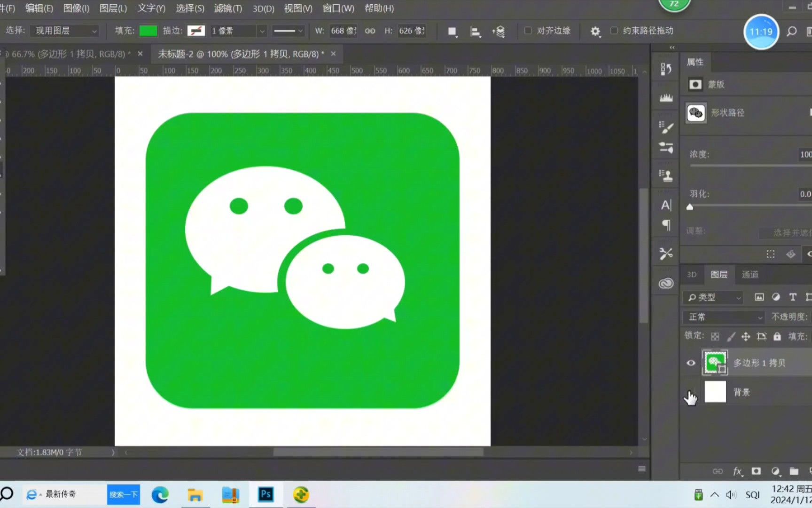Click the stroke 描边 color swatch
Screen dimensions: 812x508
(196, 31)
